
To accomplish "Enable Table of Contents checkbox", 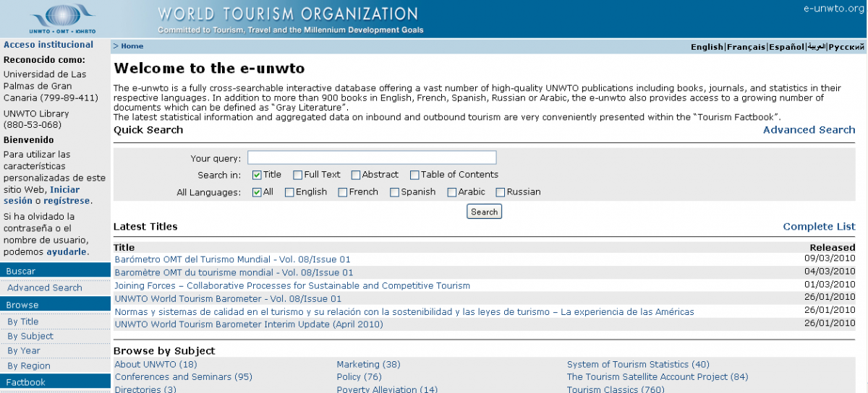I will [x=414, y=175].
